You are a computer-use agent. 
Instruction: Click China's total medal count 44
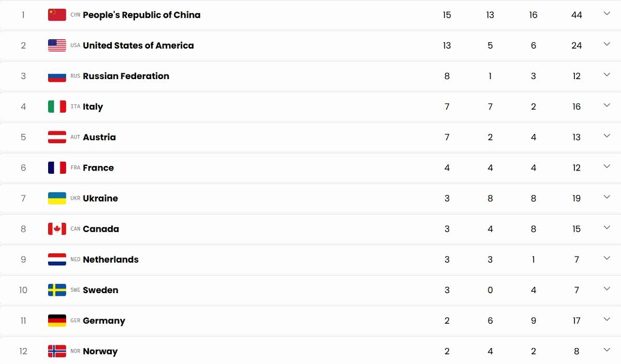576,15
